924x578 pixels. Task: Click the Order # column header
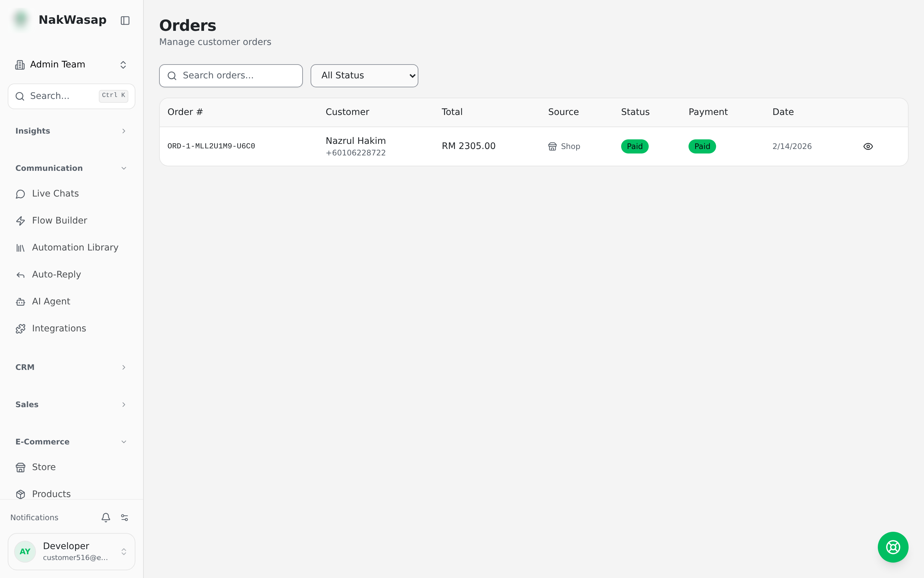185,112
